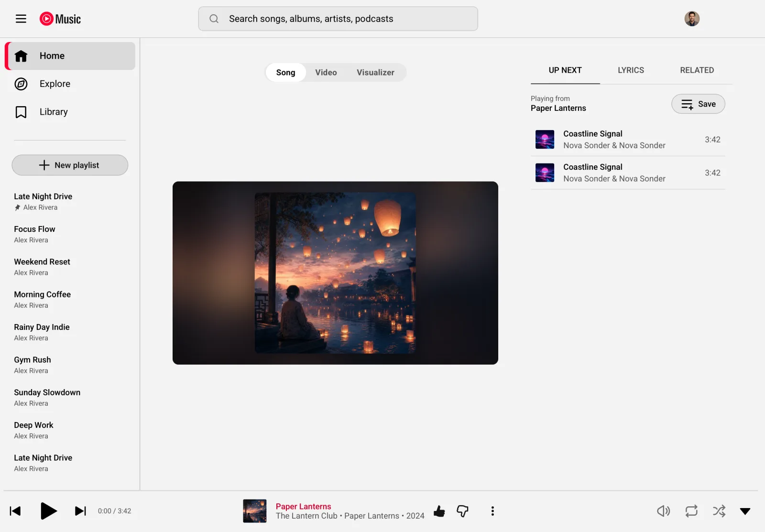Open the Weekend Reset playlist
Screen dimensions: 765x532
(x=70, y=267)
